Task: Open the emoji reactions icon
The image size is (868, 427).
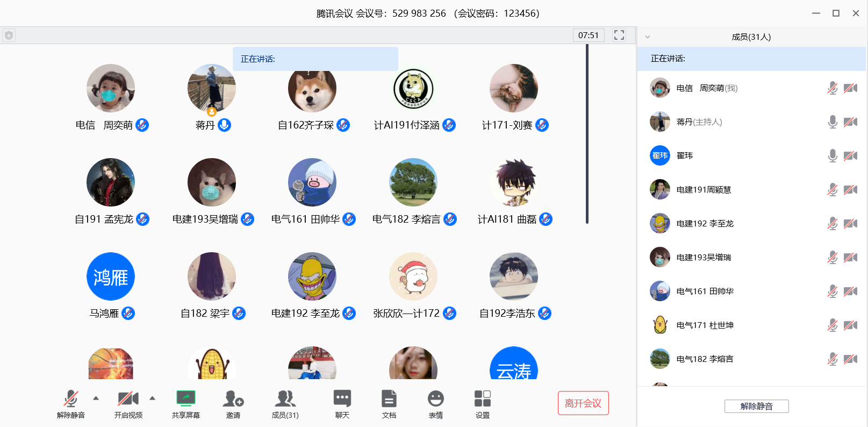Action: click(x=435, y=399)
